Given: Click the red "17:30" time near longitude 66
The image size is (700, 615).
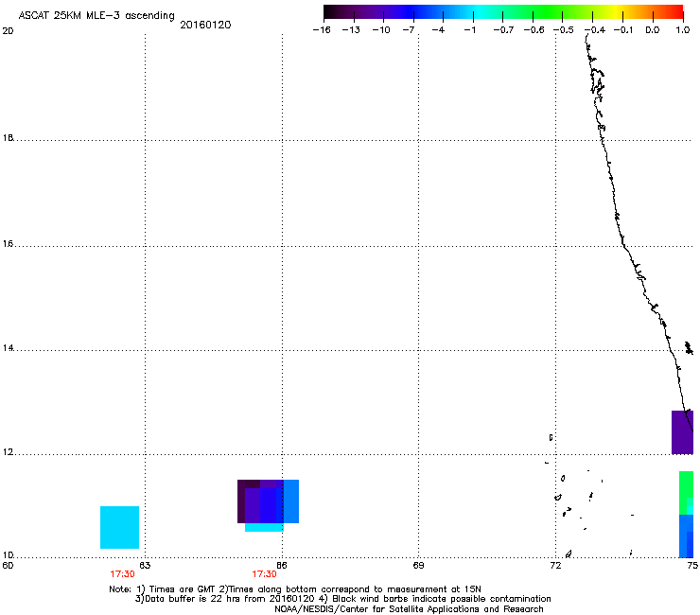Looking at the screenshot, I should point(264,574).
